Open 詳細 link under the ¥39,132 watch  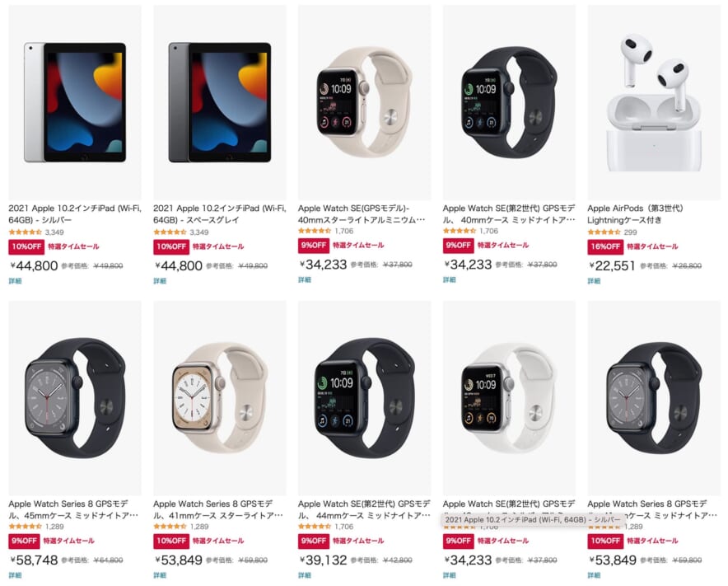tap(305, 575)
